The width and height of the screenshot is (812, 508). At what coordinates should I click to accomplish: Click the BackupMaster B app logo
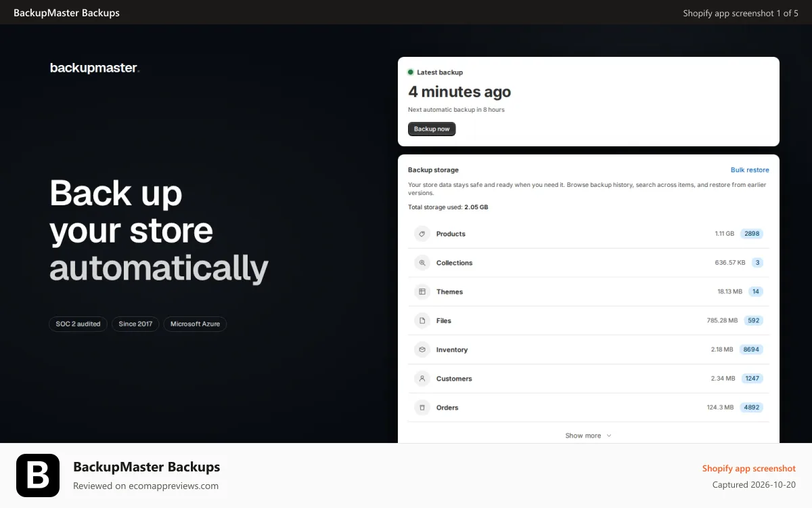pos(38,475)
